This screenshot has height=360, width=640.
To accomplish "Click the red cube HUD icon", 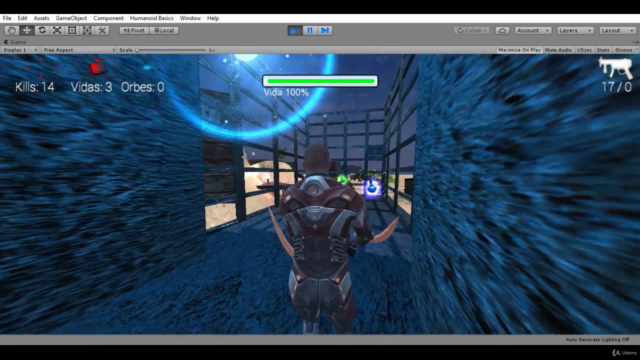I will 97,68.
